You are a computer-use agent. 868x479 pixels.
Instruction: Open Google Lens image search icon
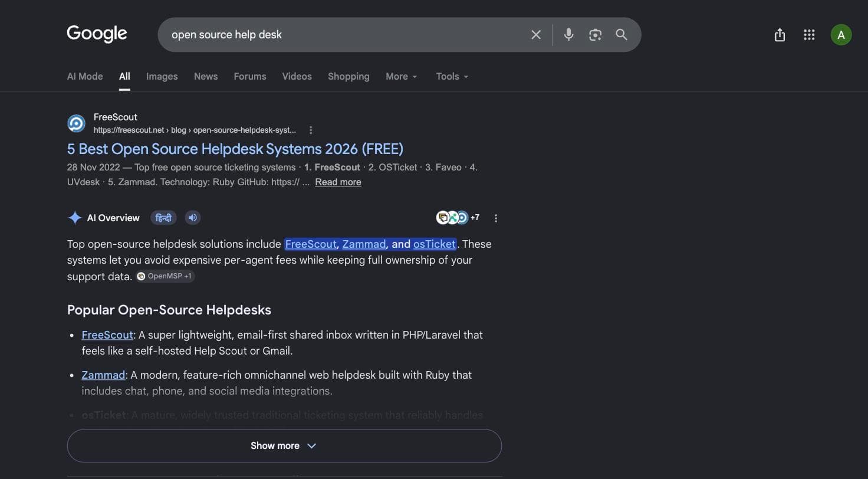(x=595, y=35)
